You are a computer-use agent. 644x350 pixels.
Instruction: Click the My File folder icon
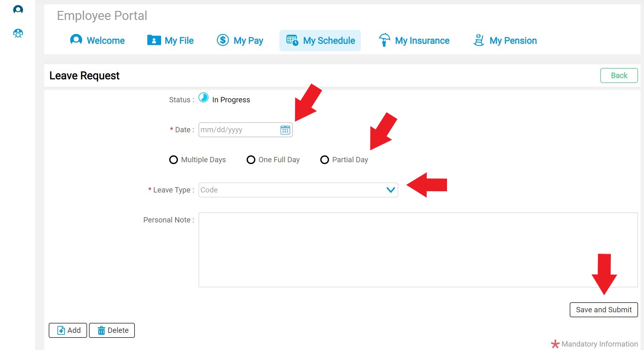click(x=154, y=40)
